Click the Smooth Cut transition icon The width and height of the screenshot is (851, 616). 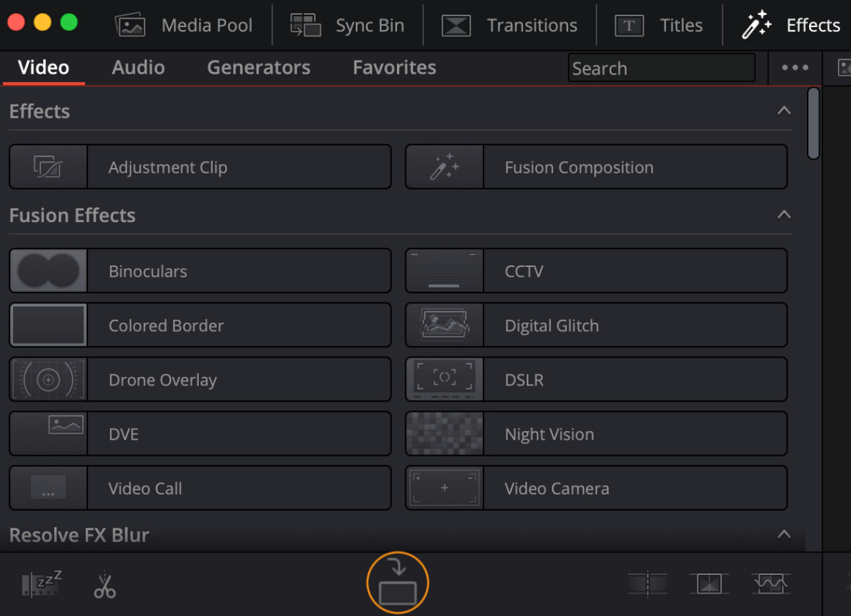pos(770,584)
